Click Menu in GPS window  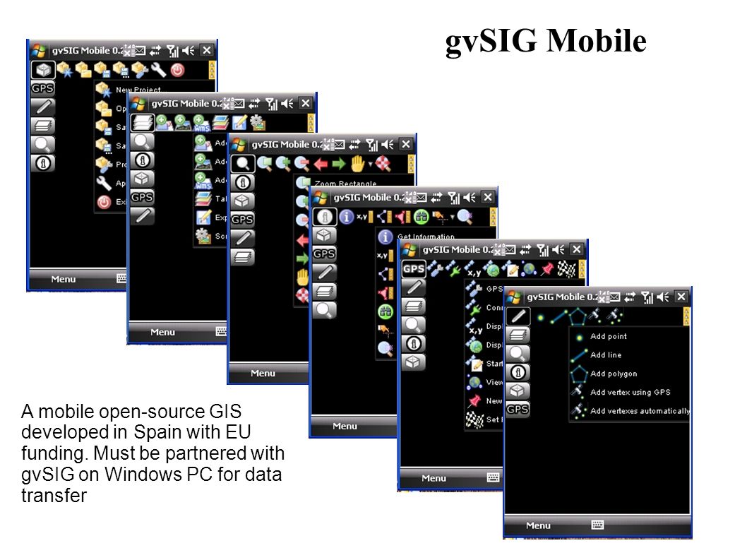coord(434,478)
